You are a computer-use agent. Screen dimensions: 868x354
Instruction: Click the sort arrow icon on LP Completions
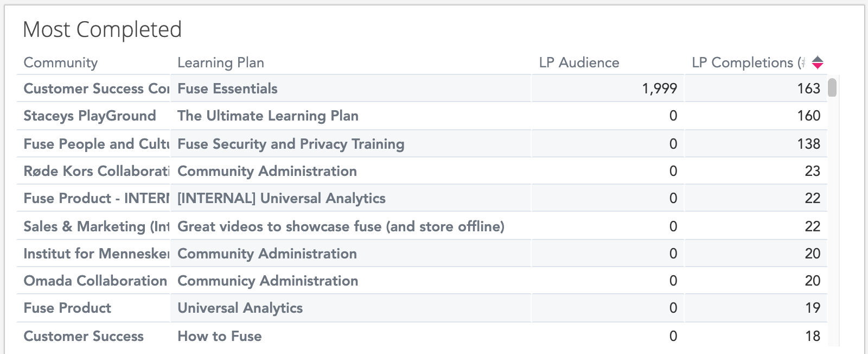tap(818, 63)
